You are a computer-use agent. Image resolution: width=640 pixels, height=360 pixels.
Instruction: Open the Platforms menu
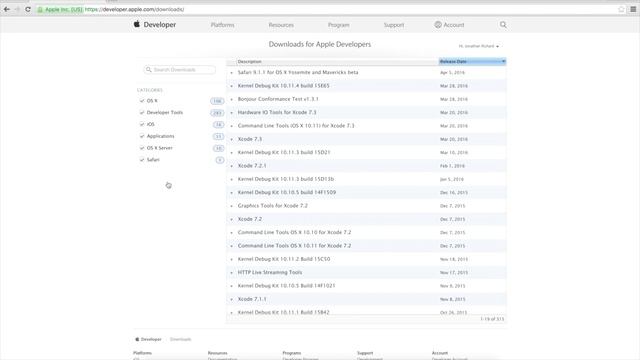click(222, 25)
